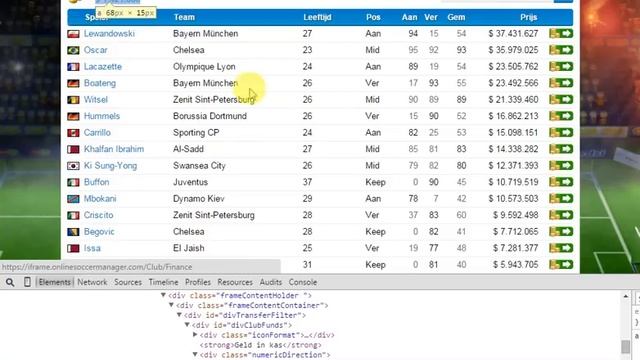
Task: Click the DevTools inspect magnifier icon
Action: [10, 282]
